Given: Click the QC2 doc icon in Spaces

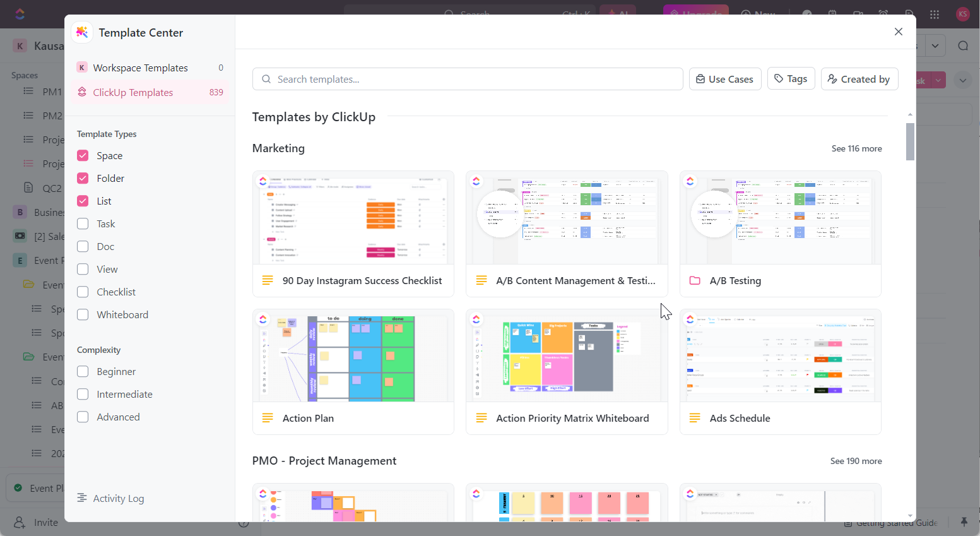Looking at the screenshot, I should pyautogui.click(x=28, y=188).
